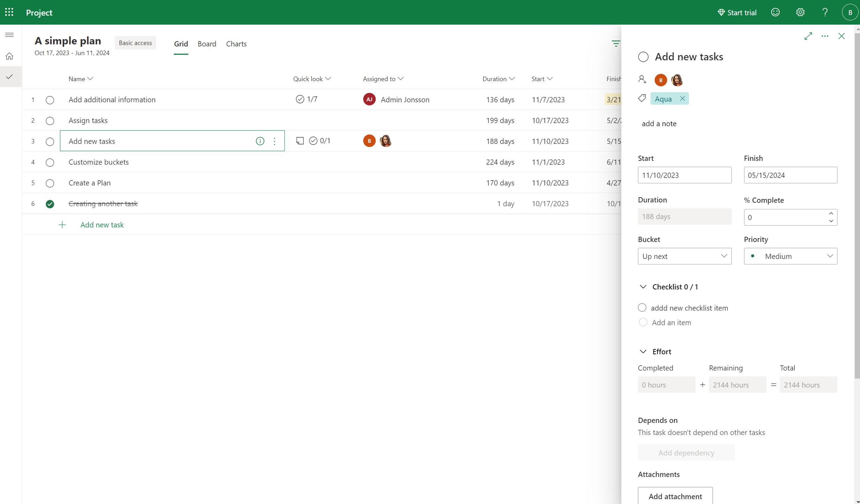Send feedback via the smiley icon
The height and width of the screenshot is (504, 860).
[x=775, y=12]
